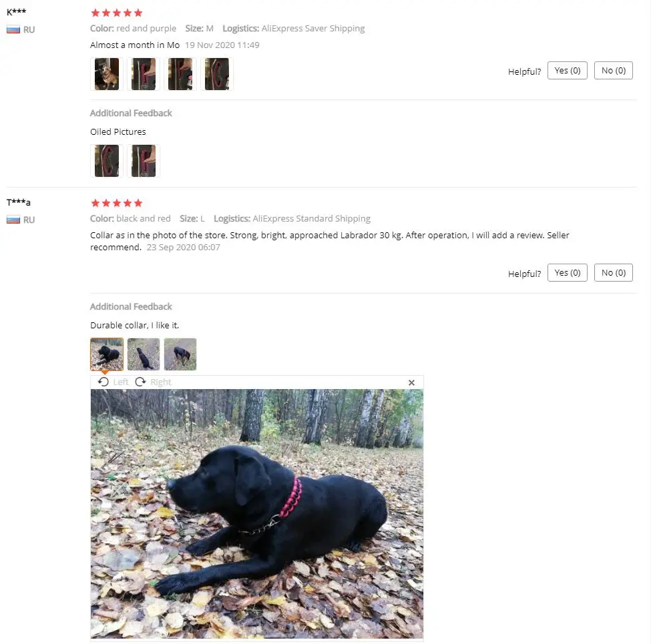The width and height of the screenshot is (651, 644).
Task: Open first thumbnail under Oiled Pictures
Action: point(107,161)
